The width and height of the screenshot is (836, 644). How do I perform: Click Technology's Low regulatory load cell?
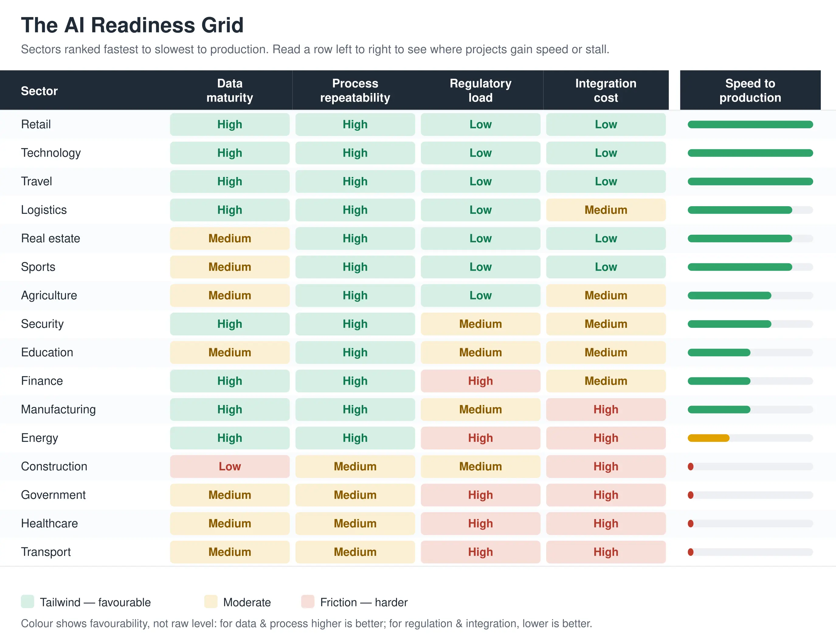pos(480,153)
